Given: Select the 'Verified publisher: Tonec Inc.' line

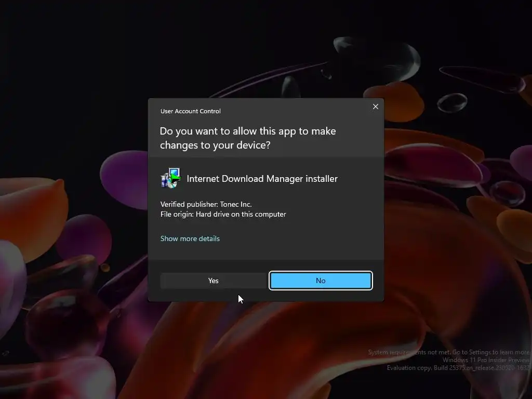Looking at the screenshot, I should (x=206, y=204).
